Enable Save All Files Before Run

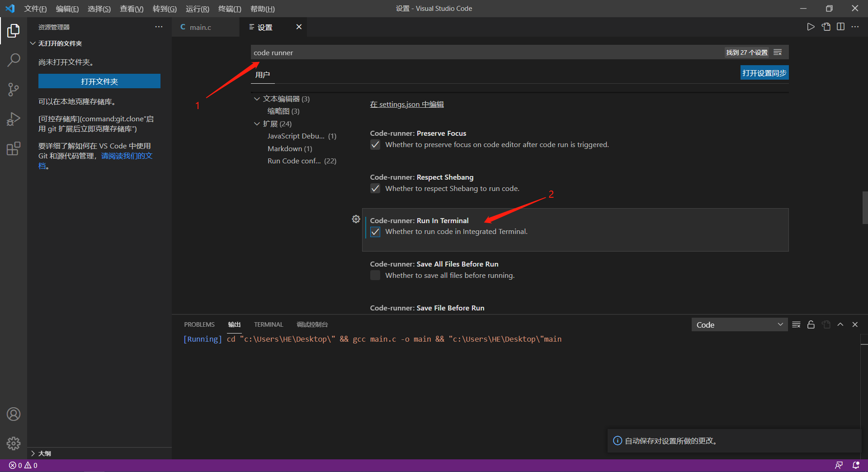[375, 275]
